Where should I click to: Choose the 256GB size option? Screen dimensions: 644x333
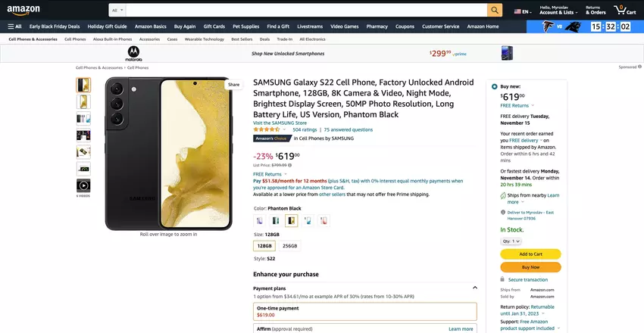coord(290,246)
